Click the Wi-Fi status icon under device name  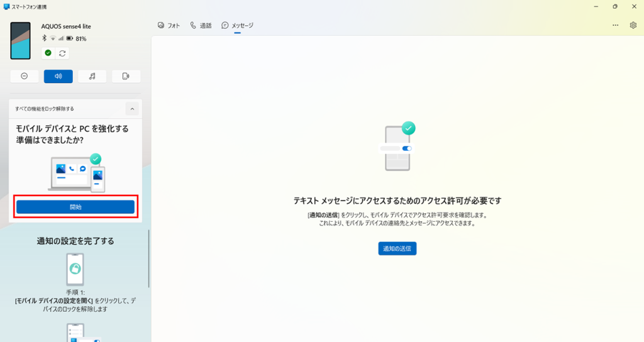[x=52, y=39]
